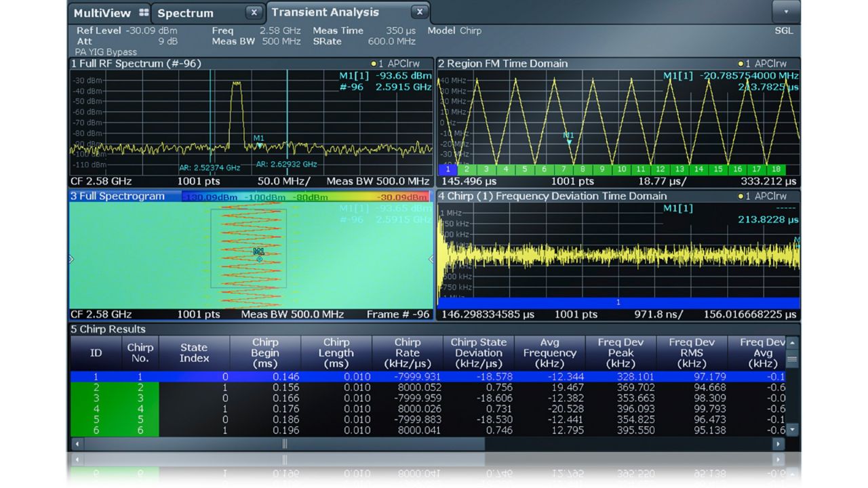Select chirp box 14 in FM Time Domain
The height and width of the screenshot is (488, 868).
(x=699, y=169)
